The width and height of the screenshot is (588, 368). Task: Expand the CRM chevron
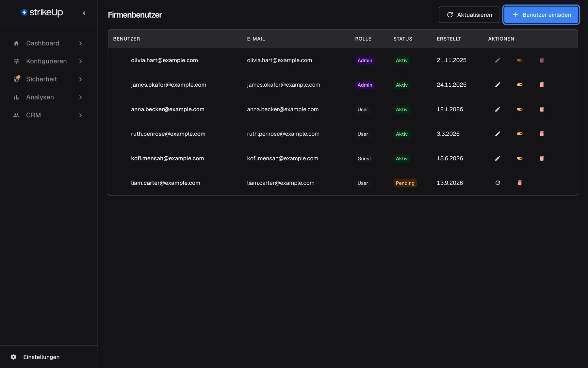[x=80, y=115]
